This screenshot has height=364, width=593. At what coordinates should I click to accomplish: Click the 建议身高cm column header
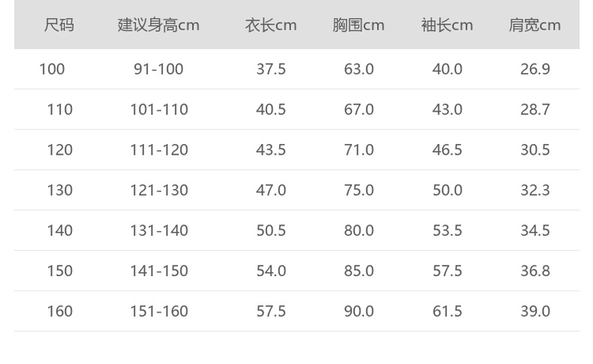[158, 25]
